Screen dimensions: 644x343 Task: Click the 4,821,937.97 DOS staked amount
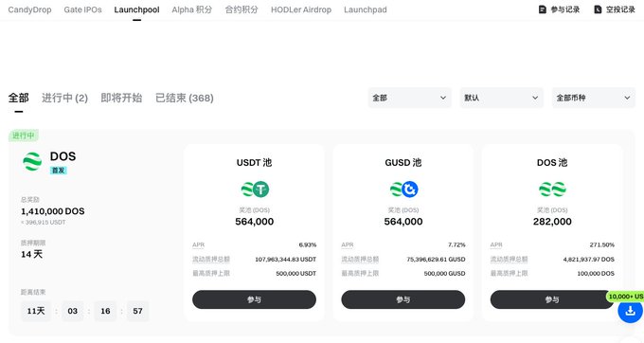click(589, 260)
